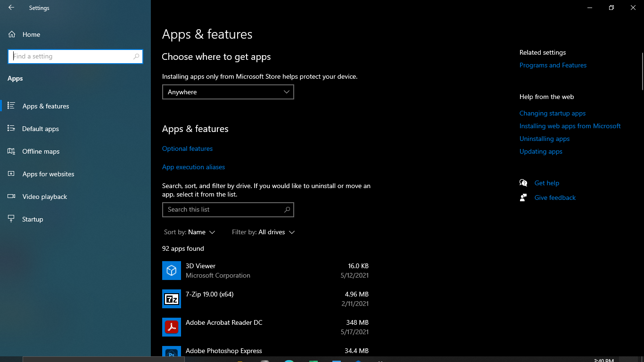Select the Adobe Photoshop Express entry
The width and height of the screenshot is (644, 362).
click(x=266, y=351)
